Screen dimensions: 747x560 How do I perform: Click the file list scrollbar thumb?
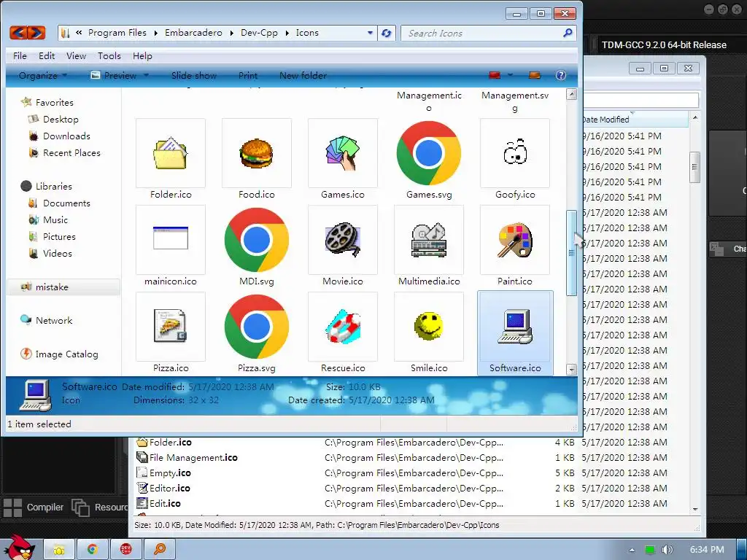click(572, 253)
